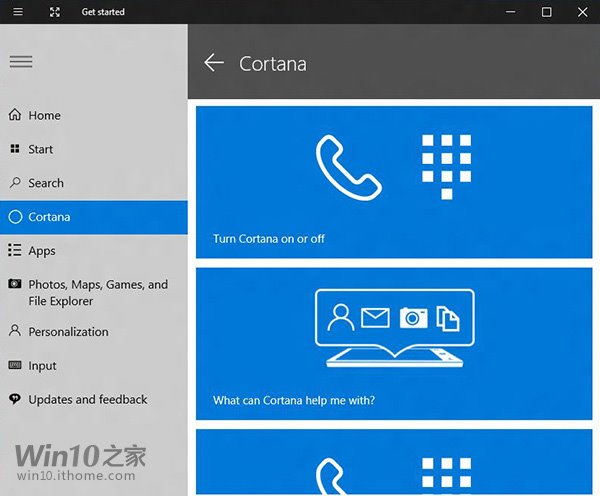
Task: Click the documents icon in speech bubble
Action: (x=448, y=318)
